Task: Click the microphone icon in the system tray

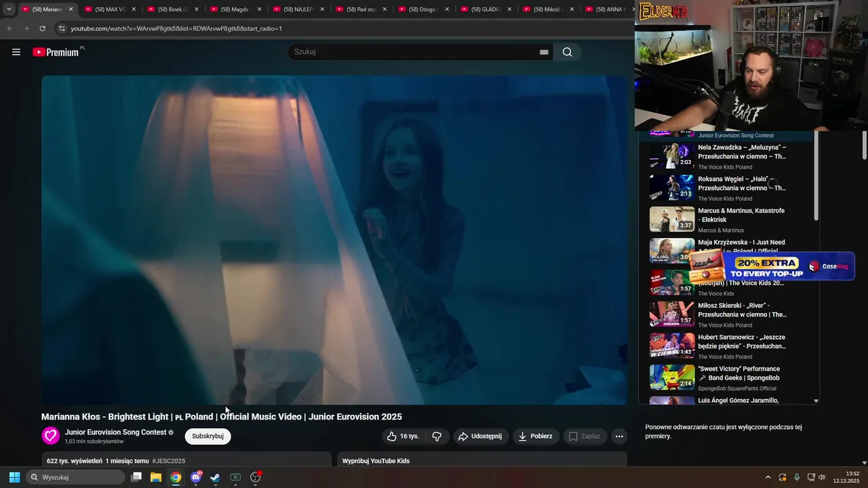Action: (x=797, y=477)
